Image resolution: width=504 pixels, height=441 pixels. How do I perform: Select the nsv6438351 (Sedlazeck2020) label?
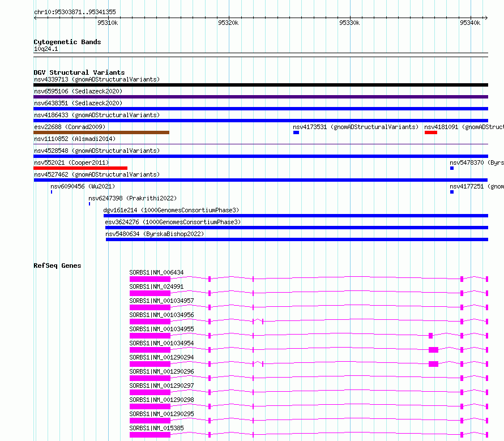pyautogui.click(x=78, y=103)
